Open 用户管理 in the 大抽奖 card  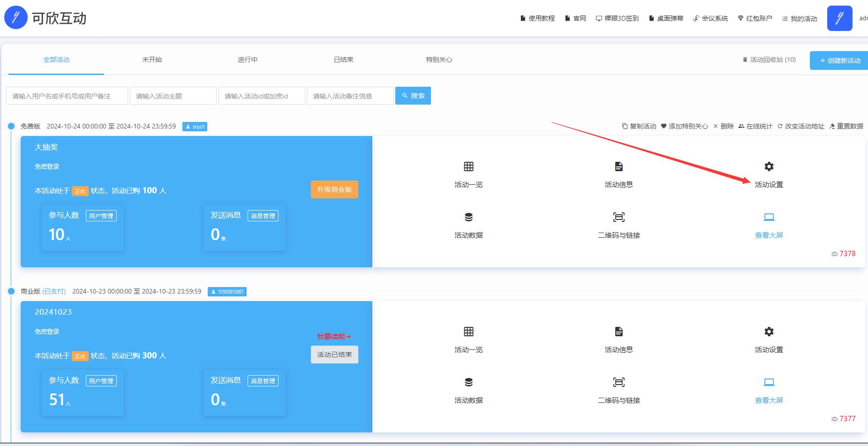point(101,216)
